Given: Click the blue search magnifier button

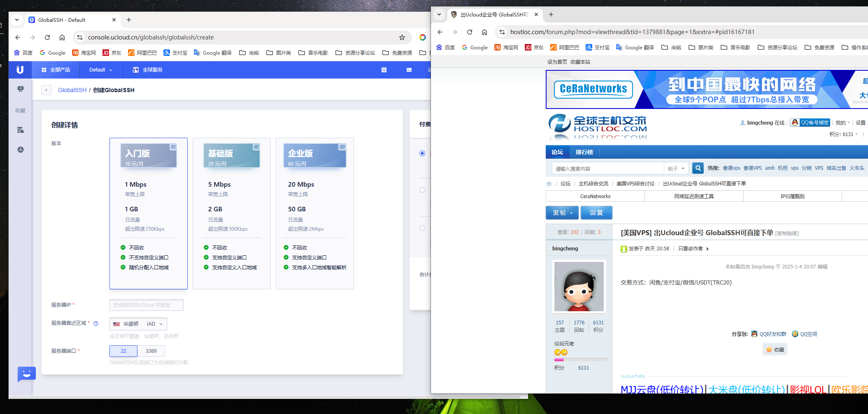Looking at the screenshot, I should [698, 168].
